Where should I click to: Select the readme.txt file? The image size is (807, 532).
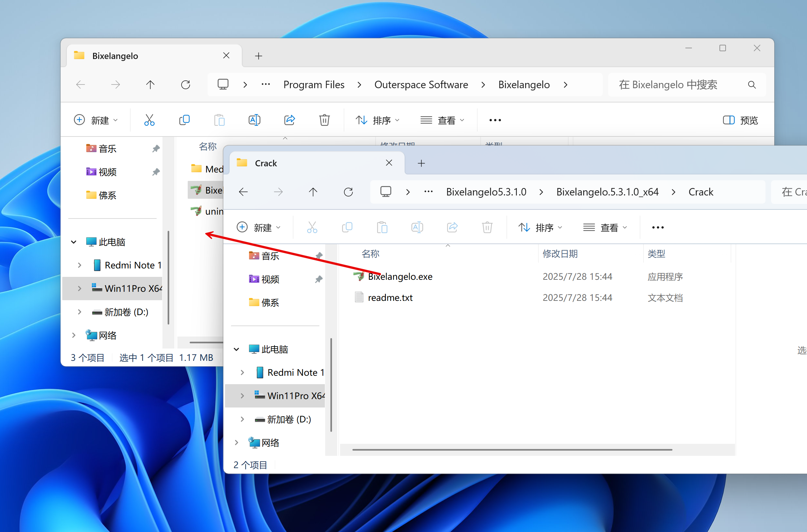coord(390,298)
